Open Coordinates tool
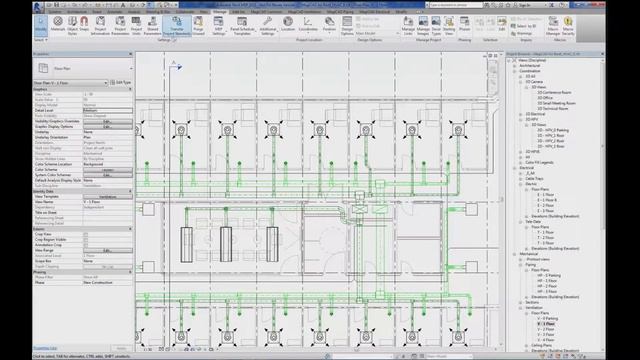 click(308, 24)
